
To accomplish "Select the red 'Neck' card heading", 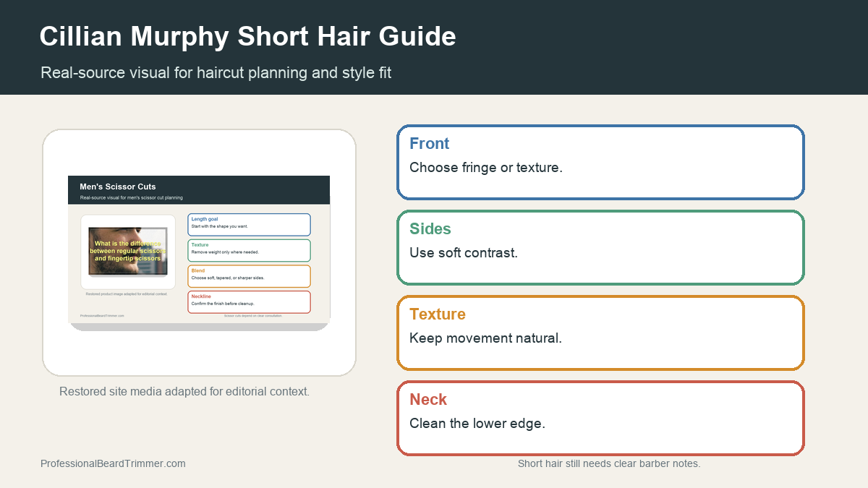I will click(x=428, y=399).
